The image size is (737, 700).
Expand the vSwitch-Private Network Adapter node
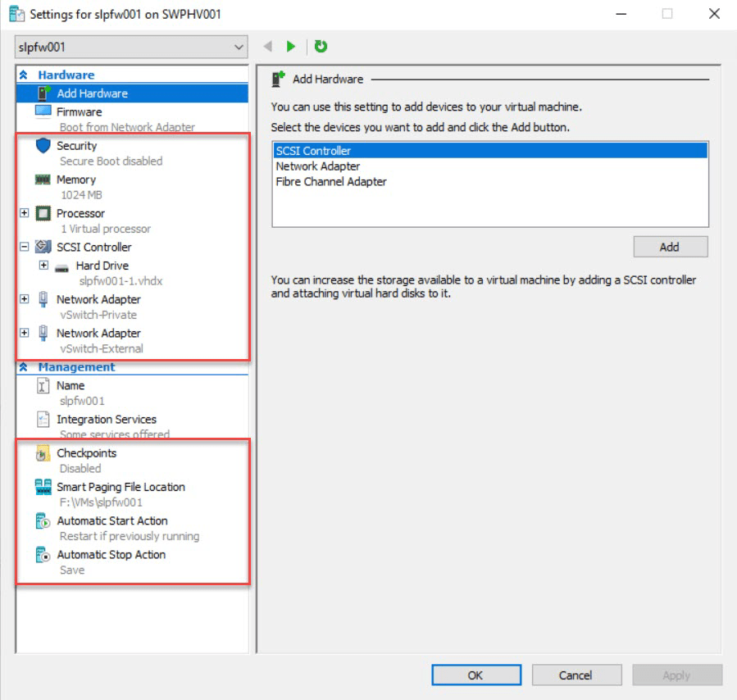[24, 299]
